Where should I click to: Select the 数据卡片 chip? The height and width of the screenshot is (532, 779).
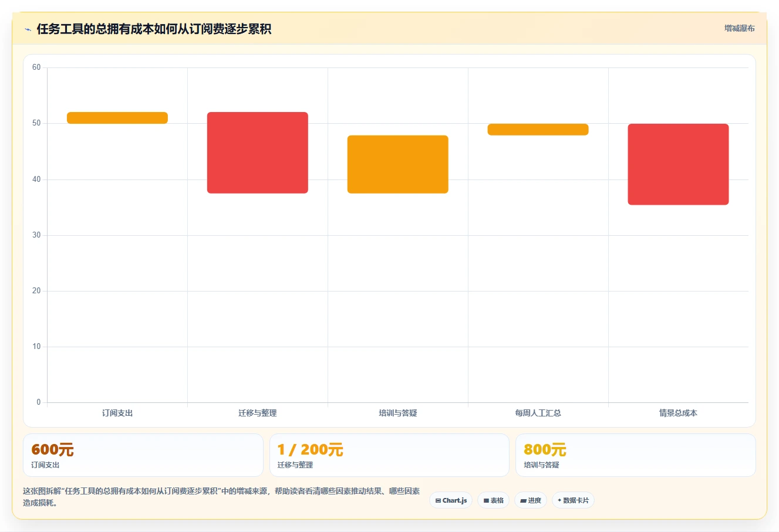click(x=573, y=500)
